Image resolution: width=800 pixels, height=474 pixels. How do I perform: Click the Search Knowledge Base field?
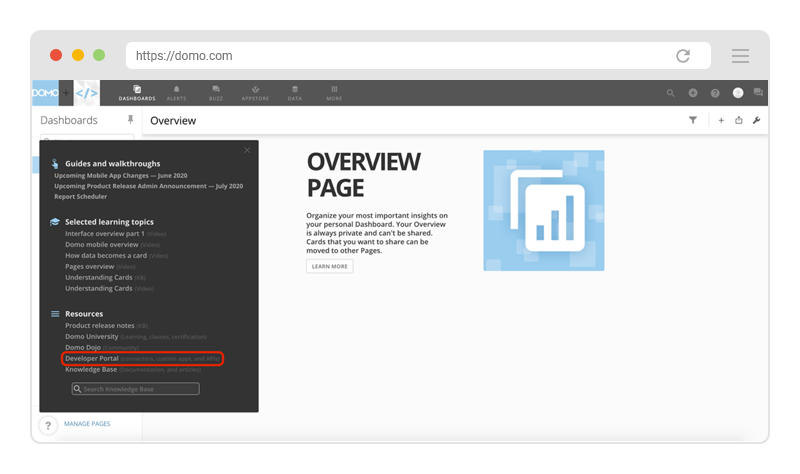(x=135, y=389)
